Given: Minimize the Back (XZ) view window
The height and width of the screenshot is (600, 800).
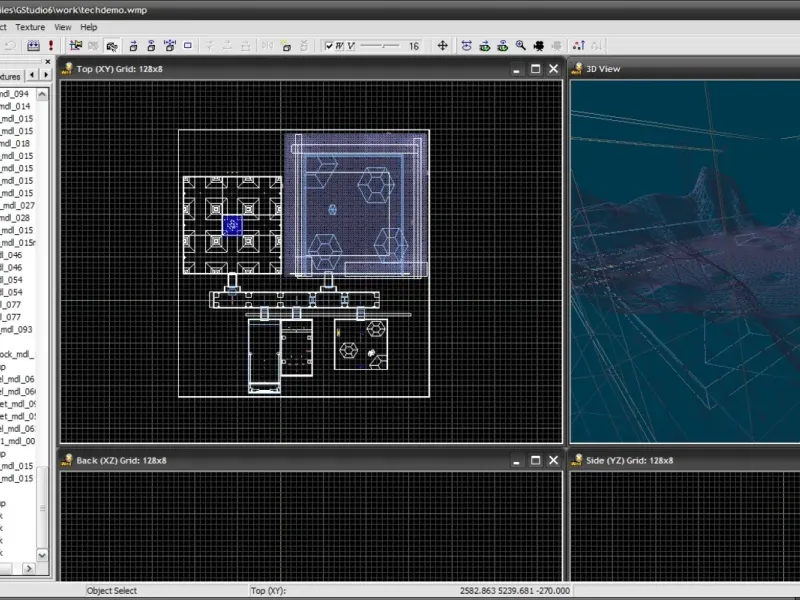Looking at the screenshot, I should tap(516, 460).
